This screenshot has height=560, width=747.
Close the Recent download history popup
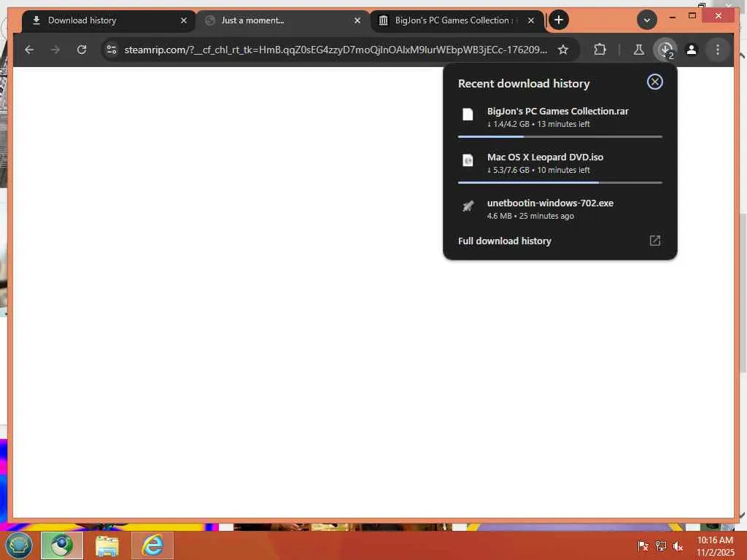[x=654, y=82]
